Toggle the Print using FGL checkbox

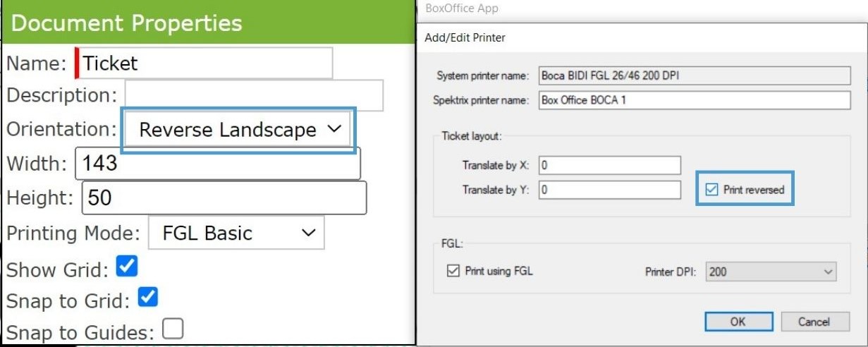pyautogui.click(x=453, y=270)
